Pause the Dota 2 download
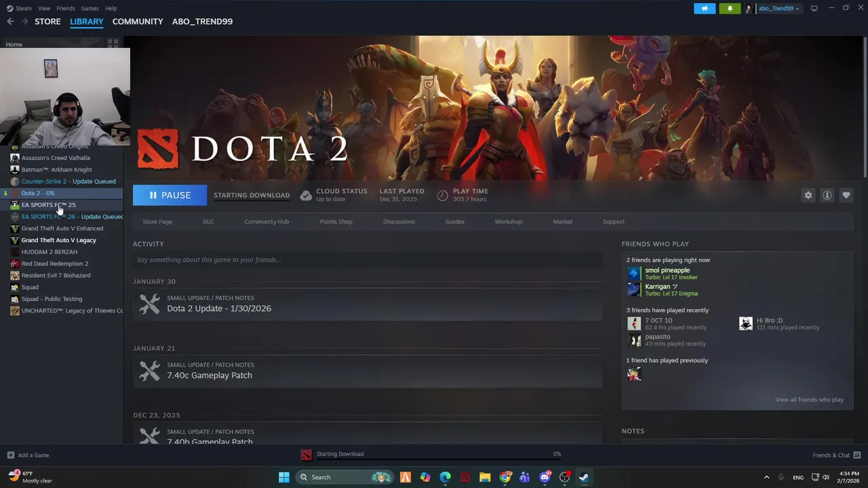This screenshot has width=868, height=488. [170, 195]
